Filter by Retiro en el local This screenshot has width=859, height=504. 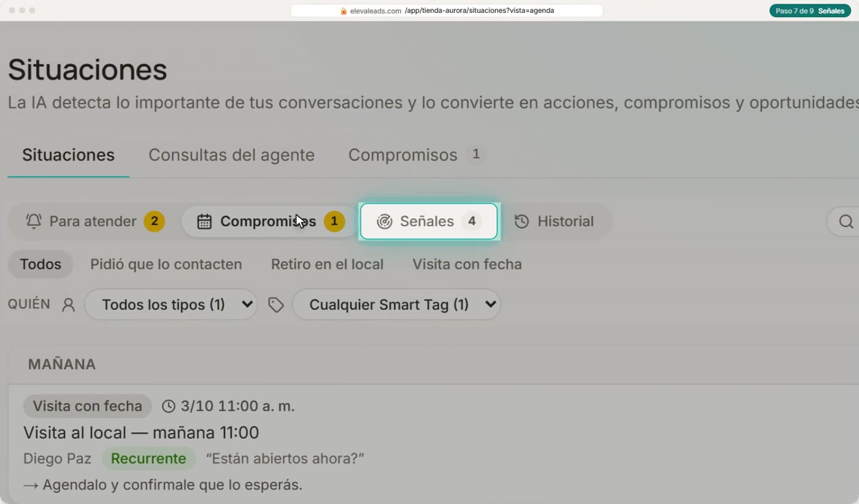tap(327, 264)
